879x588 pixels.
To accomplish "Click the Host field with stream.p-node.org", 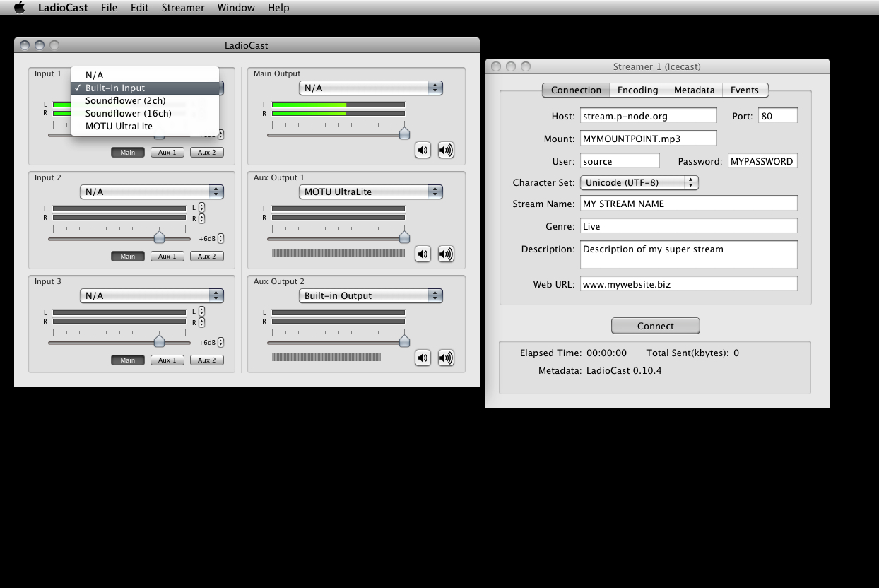I will click(648, 116).
